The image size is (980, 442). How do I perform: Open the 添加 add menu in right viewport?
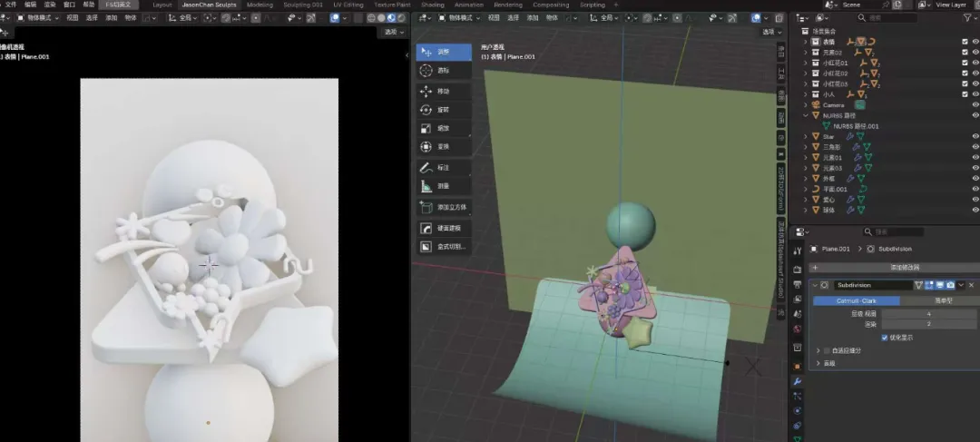click(533, 18)
